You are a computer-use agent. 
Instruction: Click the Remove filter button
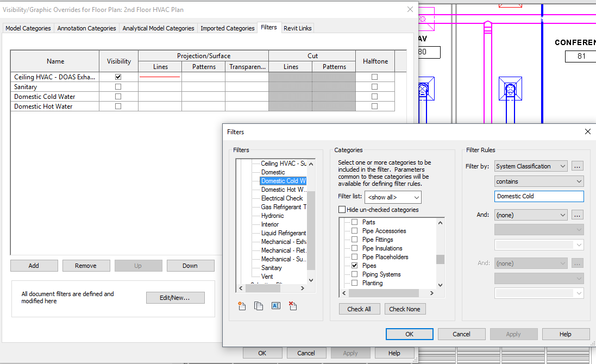pos(86,266)
